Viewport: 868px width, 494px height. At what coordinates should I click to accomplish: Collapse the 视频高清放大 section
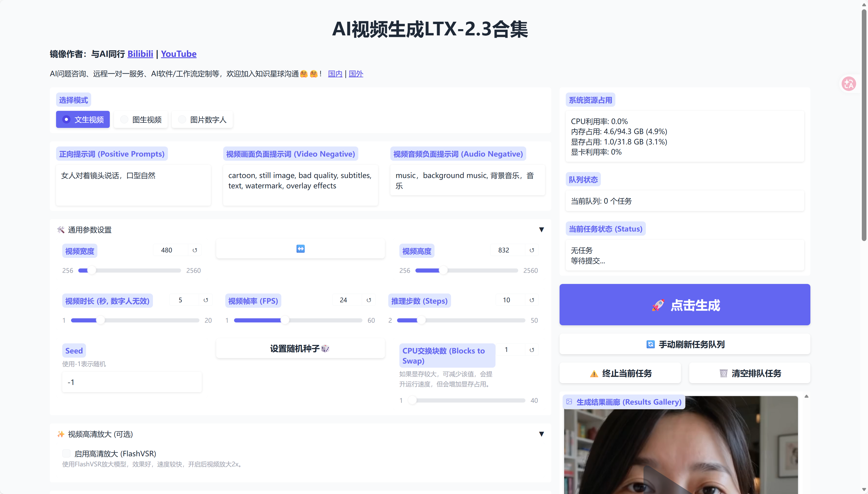click(x=541, y=434)
